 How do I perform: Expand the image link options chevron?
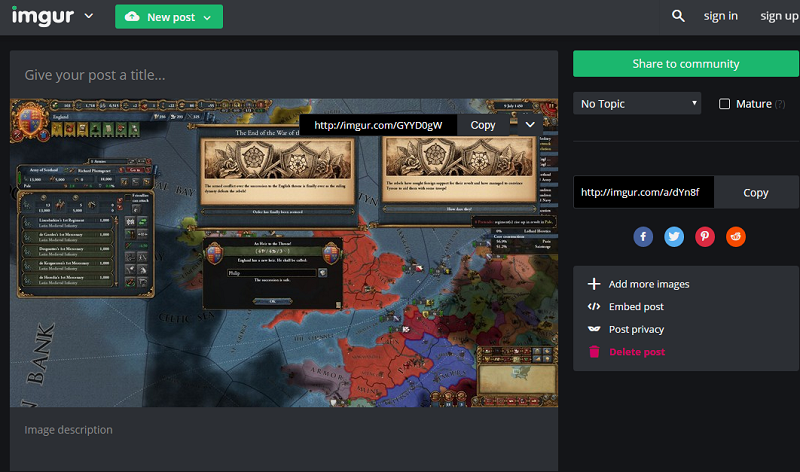point(530,125)
